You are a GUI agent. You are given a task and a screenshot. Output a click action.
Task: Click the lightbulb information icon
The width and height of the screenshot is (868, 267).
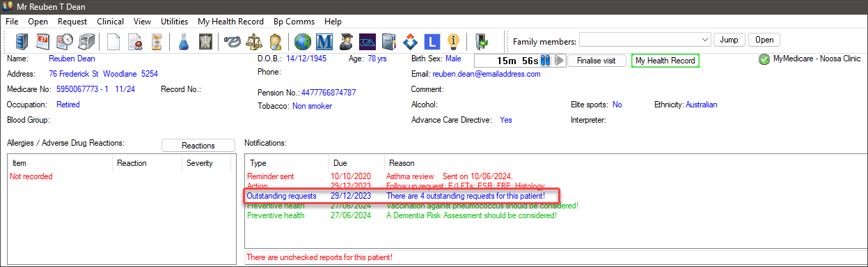click(454, 41)
